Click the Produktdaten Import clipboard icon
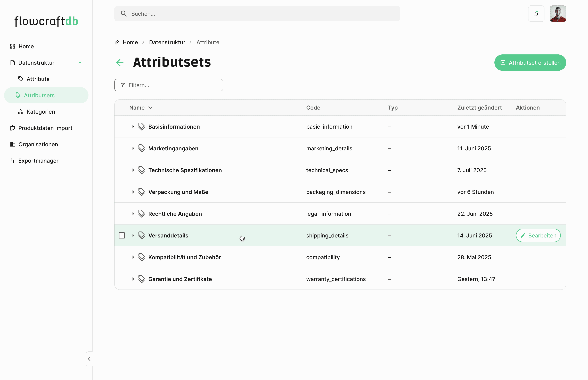 click(x=13, y=128)
